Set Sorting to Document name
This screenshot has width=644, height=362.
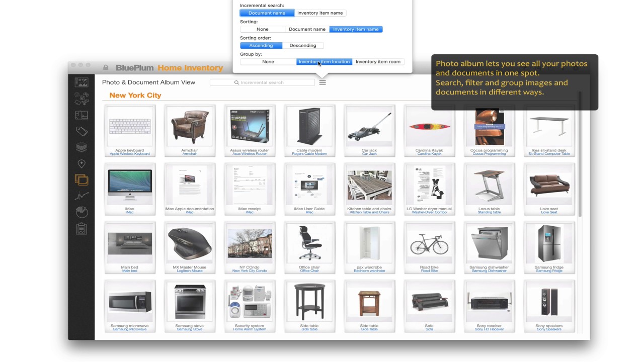point(307,29)
